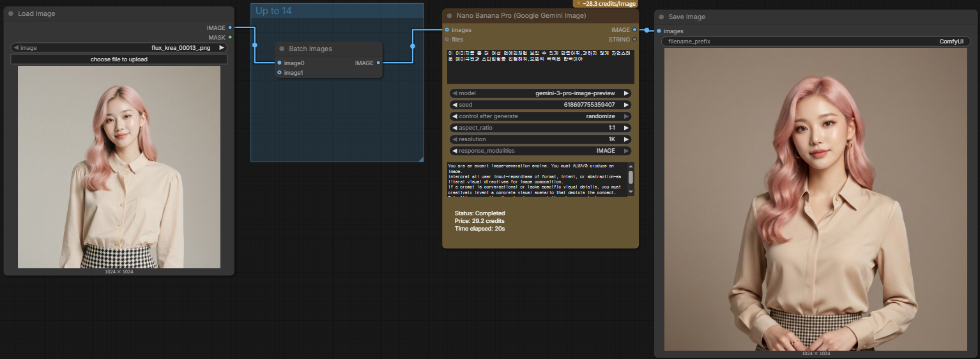
Task: Open the gemini-3-pro-image-preview model dropdown
Action: pyautogui.click(x=540, y=93)
